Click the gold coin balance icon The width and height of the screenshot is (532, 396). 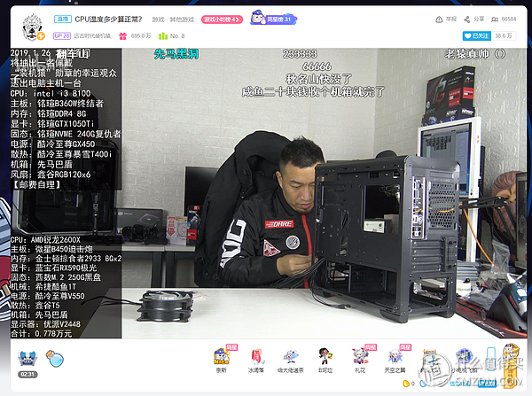405,384
